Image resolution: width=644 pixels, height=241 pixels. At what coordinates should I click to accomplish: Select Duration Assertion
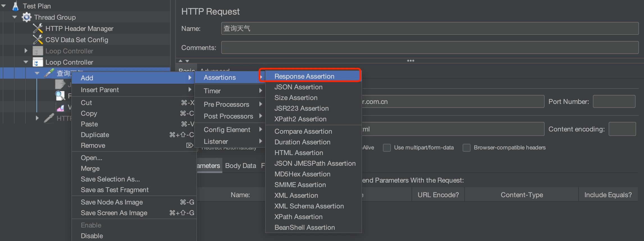(x=313, y=142)
